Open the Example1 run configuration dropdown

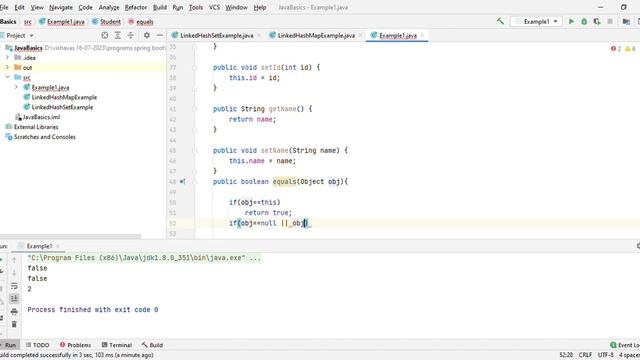536,21
